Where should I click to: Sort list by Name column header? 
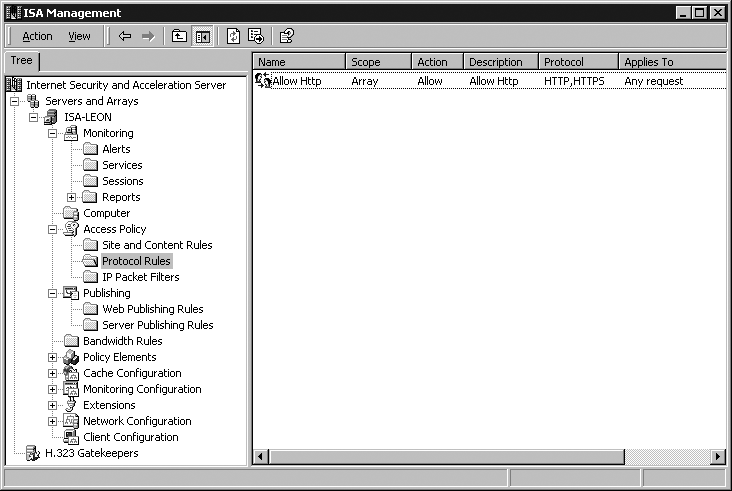point(298,62)
